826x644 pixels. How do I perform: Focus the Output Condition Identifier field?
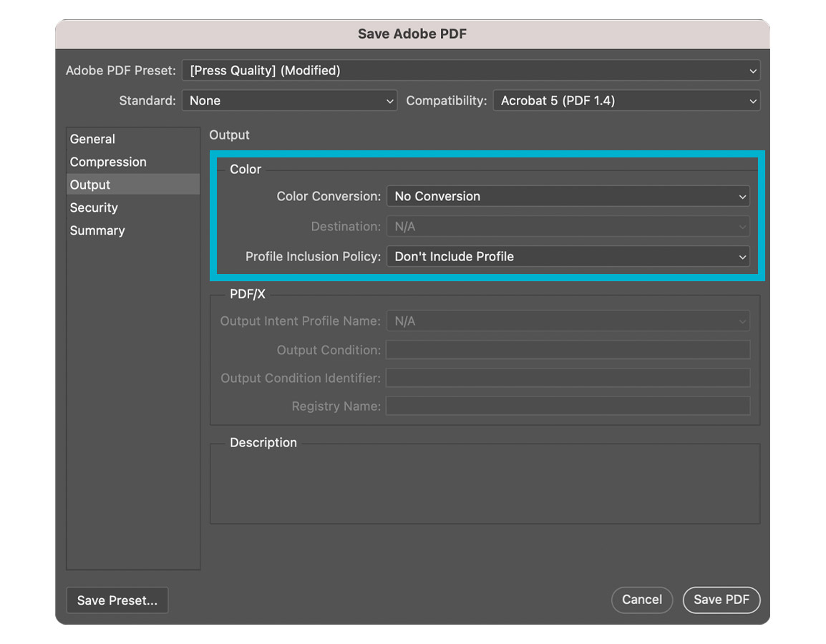coord(568,378)
